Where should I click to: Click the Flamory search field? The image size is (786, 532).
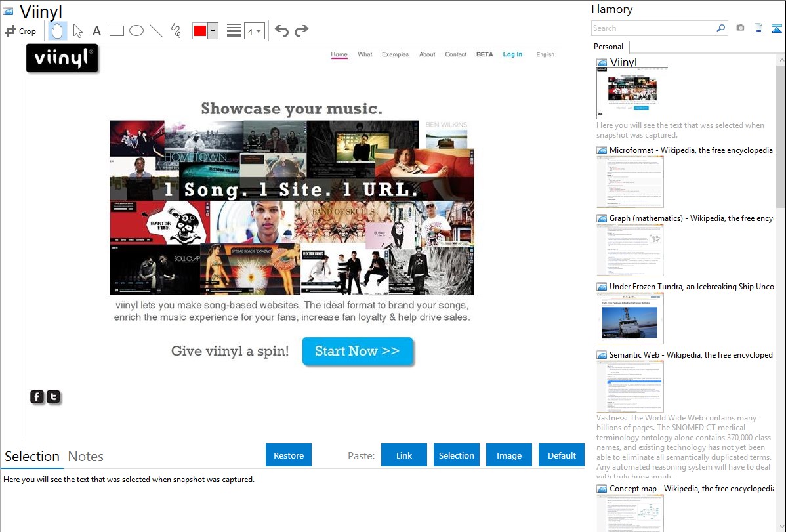(653, 28)
